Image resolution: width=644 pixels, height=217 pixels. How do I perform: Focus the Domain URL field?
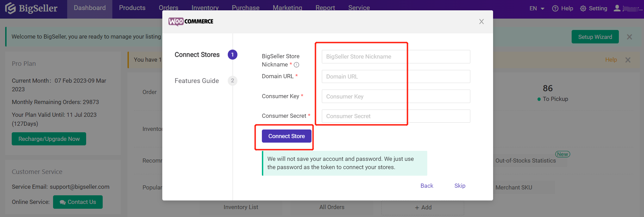click(396, 76)
